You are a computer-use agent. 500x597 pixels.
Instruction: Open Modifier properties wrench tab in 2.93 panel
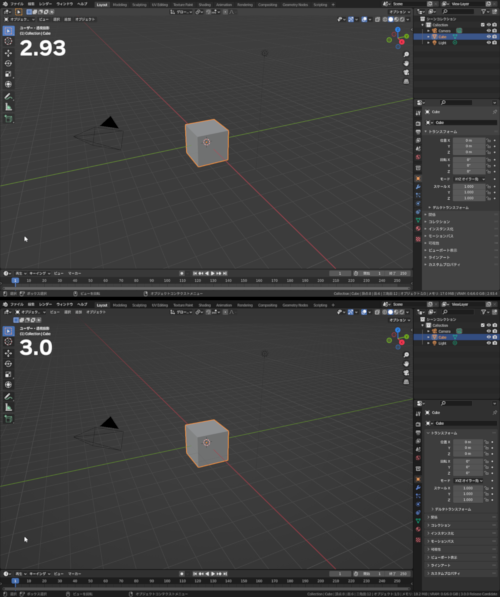click(x=418, y=187)
